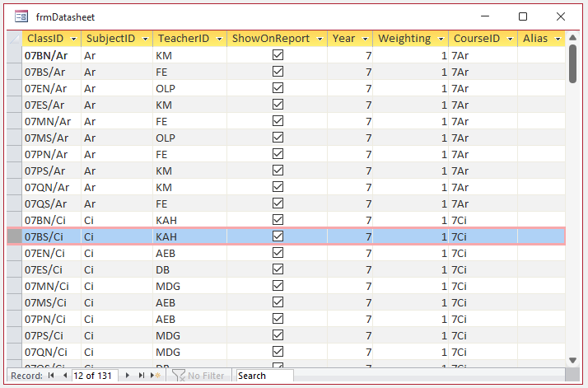Screen dimensions: 588x388
Task: Click TeacherID cell OLP in 07EN/Ar row
Action: [x=189, y=88]
